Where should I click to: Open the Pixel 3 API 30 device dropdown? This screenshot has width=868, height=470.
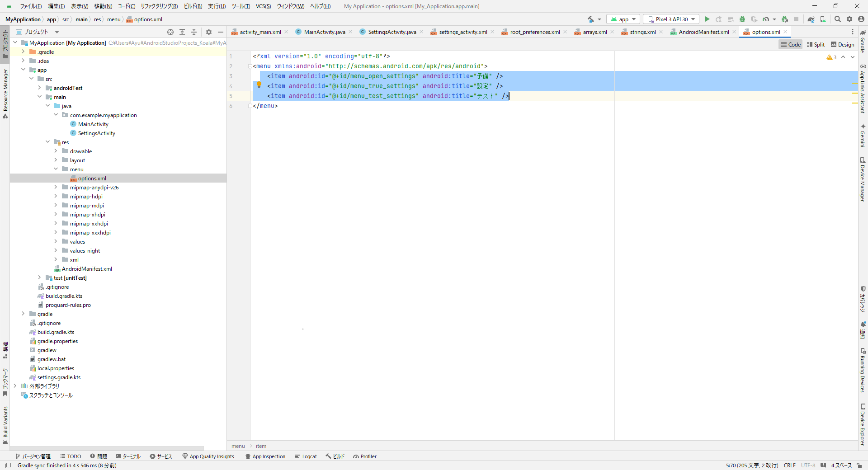coord(671,19)
